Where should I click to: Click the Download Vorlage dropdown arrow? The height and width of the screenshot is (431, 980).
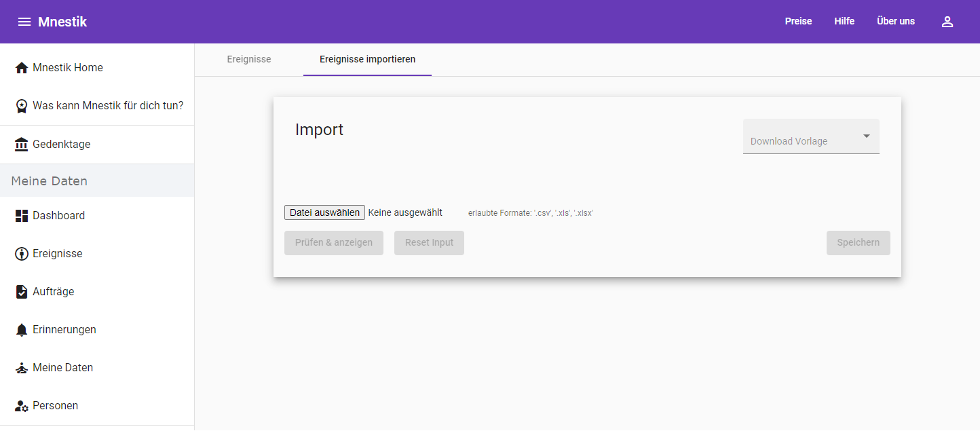point(866,136)
